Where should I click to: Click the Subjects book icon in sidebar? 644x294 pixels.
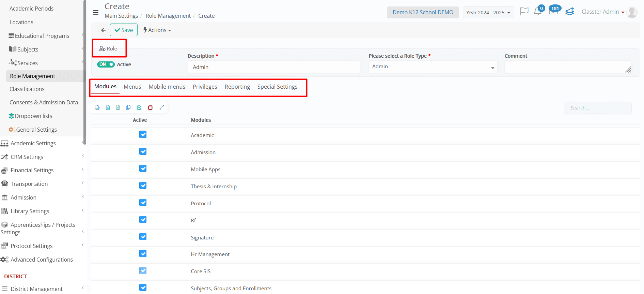(12, 49)
